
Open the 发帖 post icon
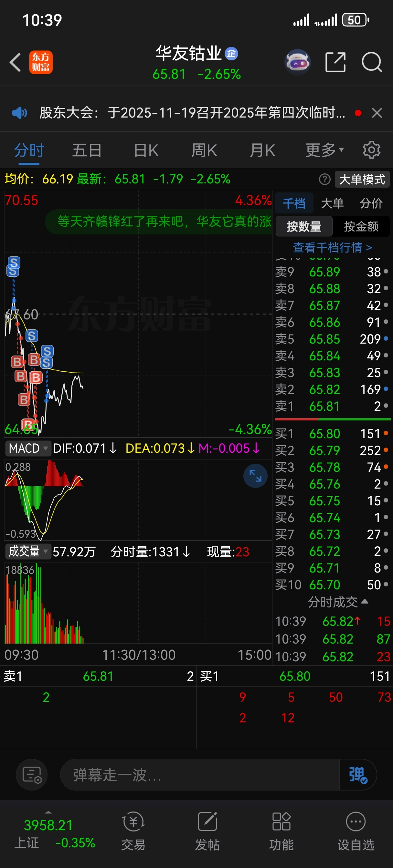[x=207, y=831]
